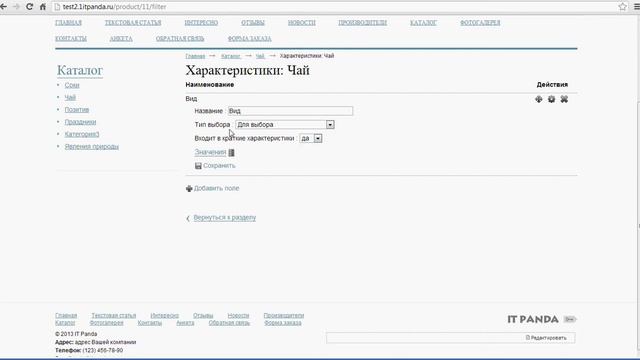Go to browser home icon
Viewport: 640px width, 360px height.
pyautogui.click(x=42, y=7)
